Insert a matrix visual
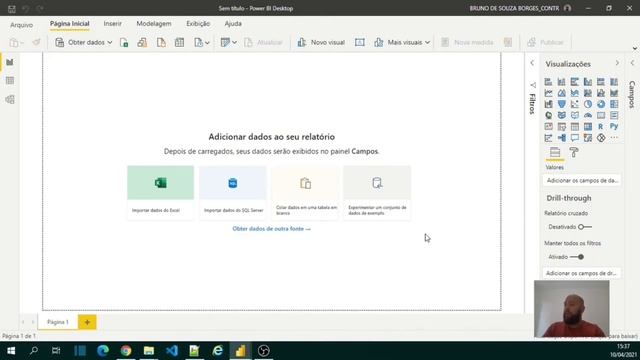 (x=588, y=127)
